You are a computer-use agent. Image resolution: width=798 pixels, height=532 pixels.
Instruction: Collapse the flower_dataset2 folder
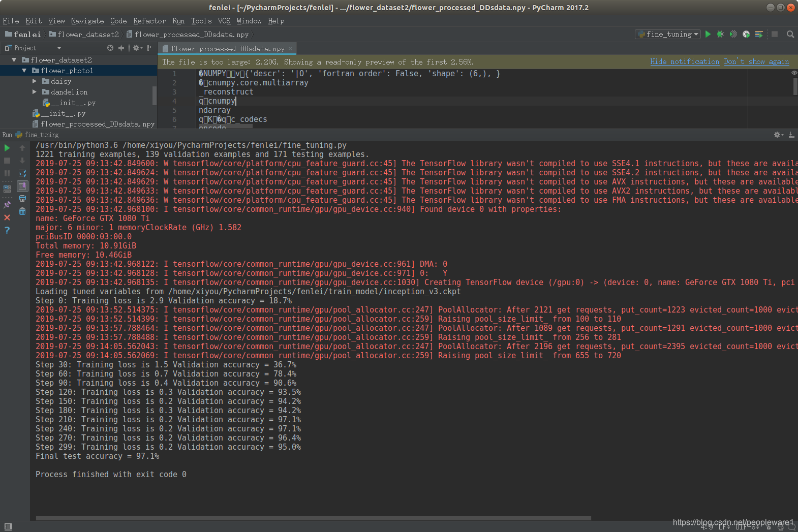14,60
